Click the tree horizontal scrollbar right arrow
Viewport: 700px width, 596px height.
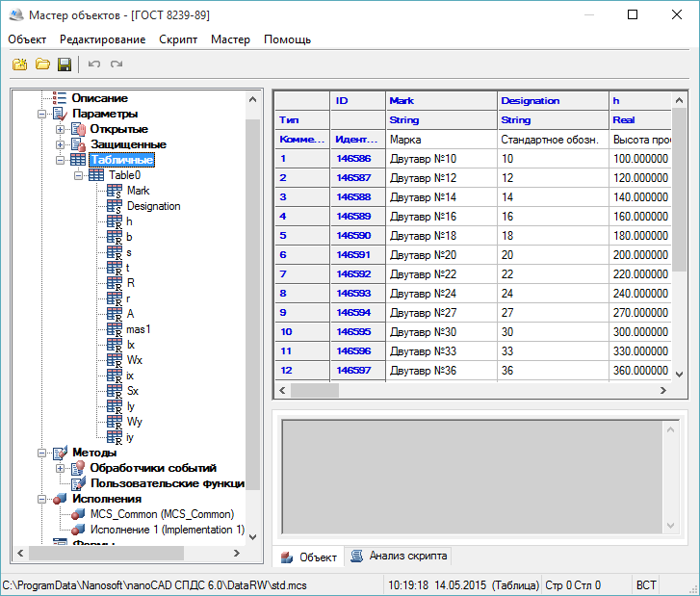coord(237,553)
